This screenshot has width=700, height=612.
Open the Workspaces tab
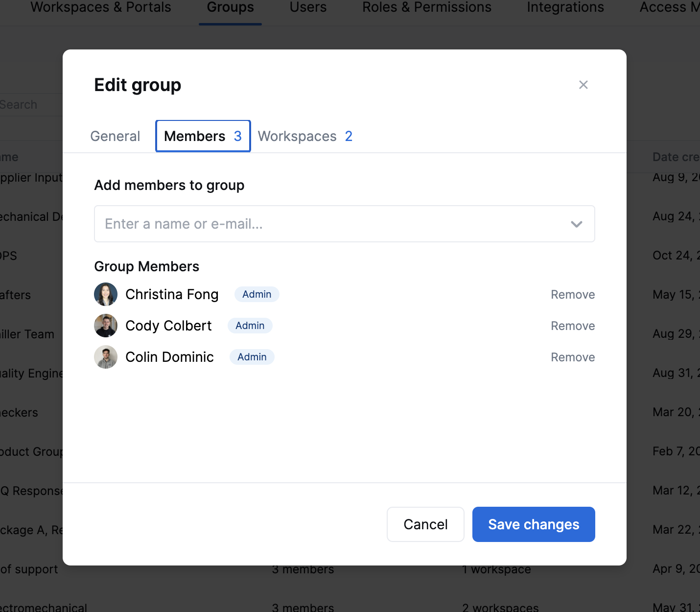click(x=305, y=136)
